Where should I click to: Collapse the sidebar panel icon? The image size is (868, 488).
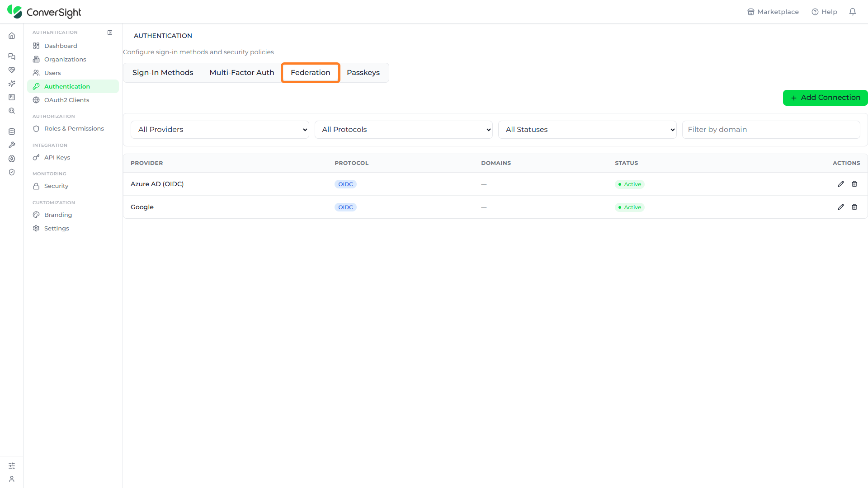(110, 33)
